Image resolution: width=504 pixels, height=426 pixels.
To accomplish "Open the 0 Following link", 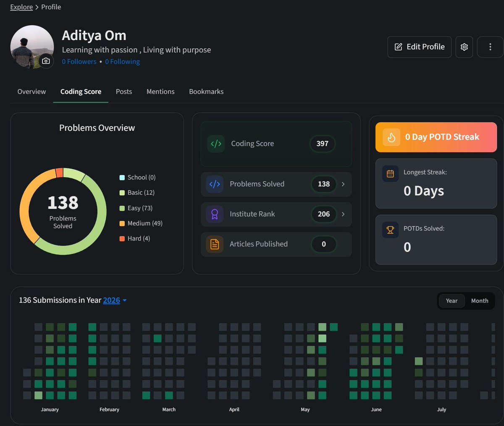I will (122, 61).
